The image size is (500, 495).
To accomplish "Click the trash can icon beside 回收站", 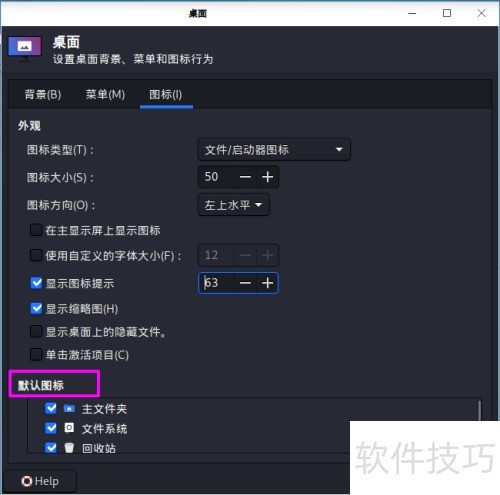I will 69,447.
